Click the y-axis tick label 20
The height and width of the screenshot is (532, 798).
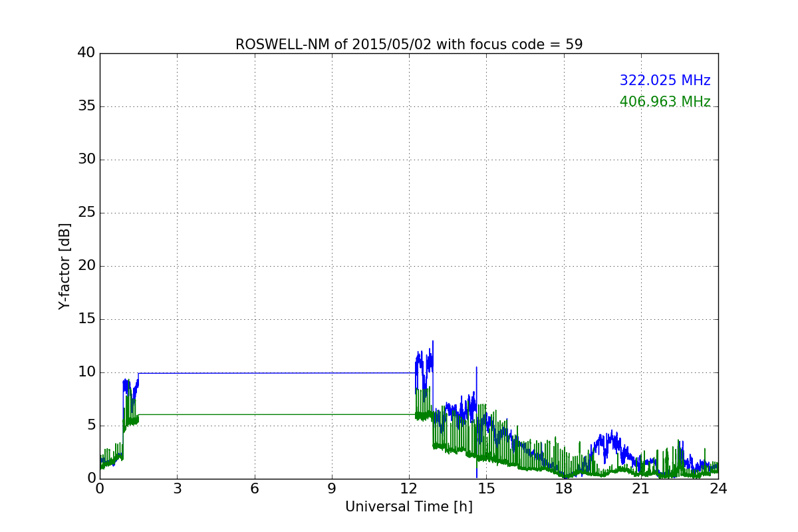point(86,266)
